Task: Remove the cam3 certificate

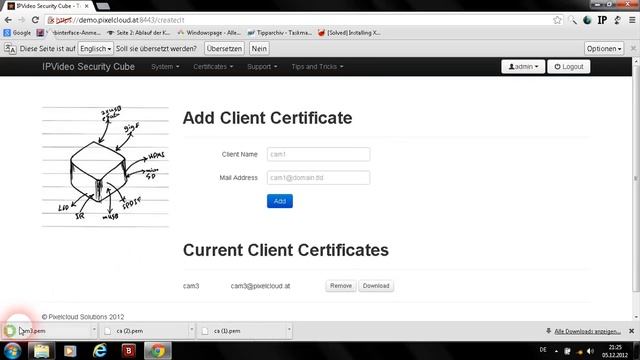Action: coord(341,286)
